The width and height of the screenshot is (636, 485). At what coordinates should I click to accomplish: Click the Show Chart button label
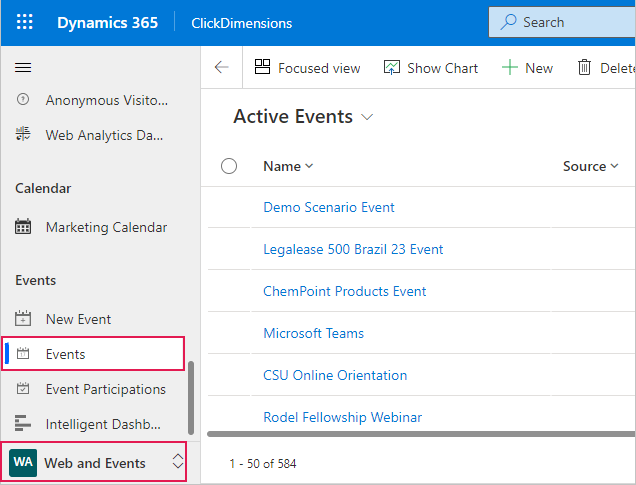coord(443,68)
